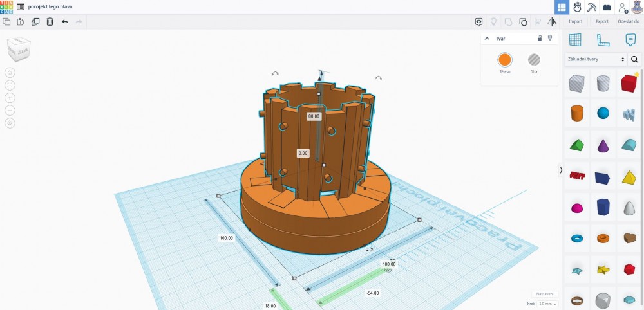Collapse the shapes side panel arrow

click(561, 170)
